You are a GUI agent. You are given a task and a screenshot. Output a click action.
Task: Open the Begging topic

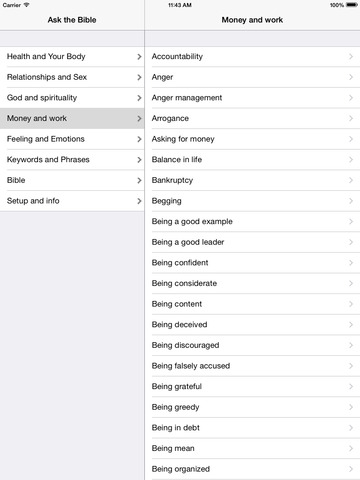point(252,201)
